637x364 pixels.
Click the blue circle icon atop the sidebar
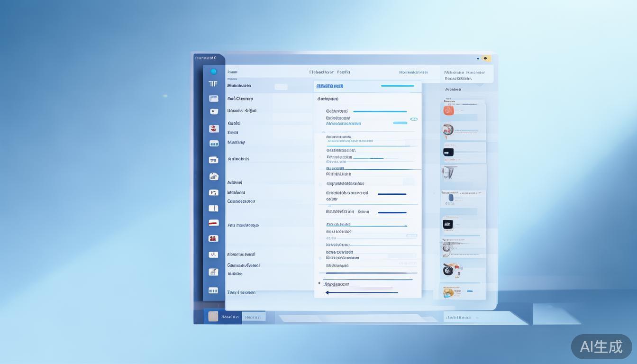[213, 72]
